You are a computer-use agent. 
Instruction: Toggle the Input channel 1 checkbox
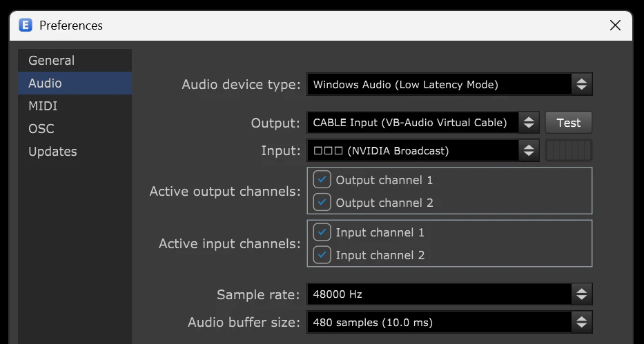coord(322,232)
